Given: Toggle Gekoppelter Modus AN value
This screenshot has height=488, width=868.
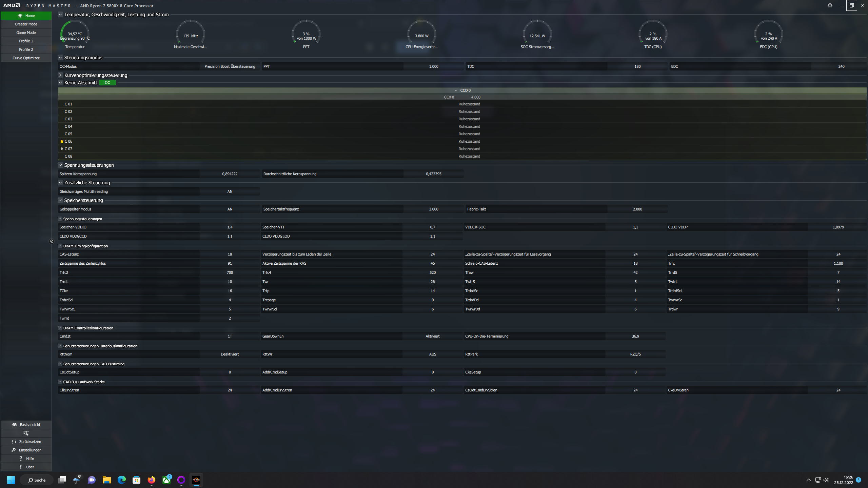Looking at the screenshot, I should [x=230, y=209].
